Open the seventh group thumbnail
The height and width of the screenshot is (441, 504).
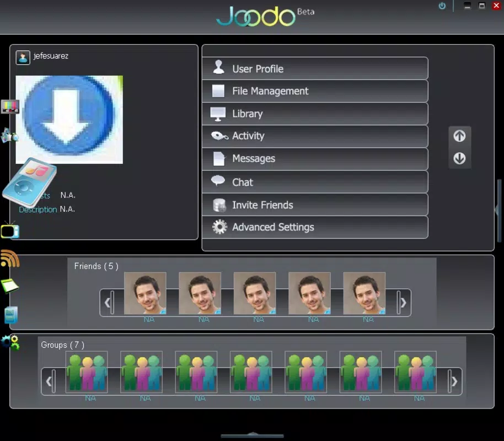tap(415, 372)
